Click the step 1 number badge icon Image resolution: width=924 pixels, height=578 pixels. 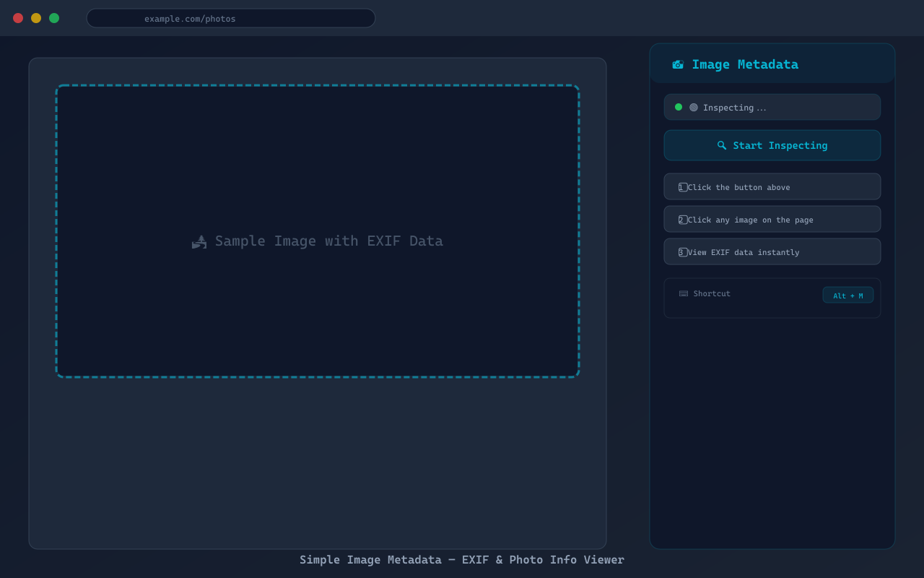[x=683, y=186]
